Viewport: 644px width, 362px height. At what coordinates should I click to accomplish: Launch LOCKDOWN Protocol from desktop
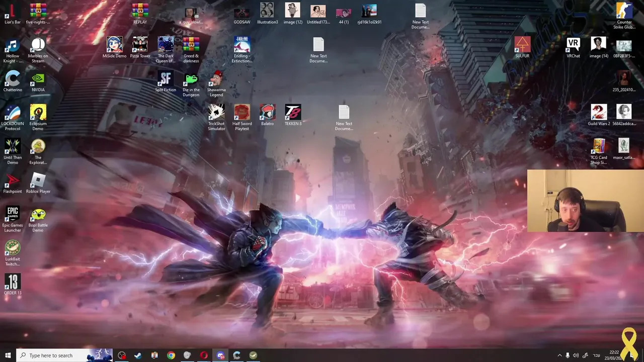13,117
